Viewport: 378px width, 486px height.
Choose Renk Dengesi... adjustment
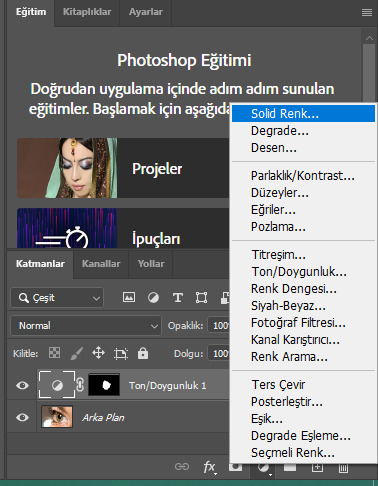(x=303, y=289)
